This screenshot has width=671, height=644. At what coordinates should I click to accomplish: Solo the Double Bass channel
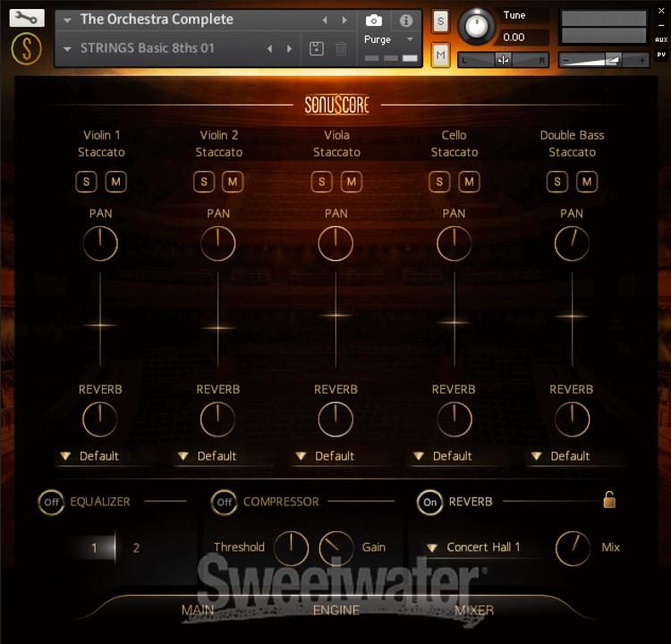coord(557,182)
